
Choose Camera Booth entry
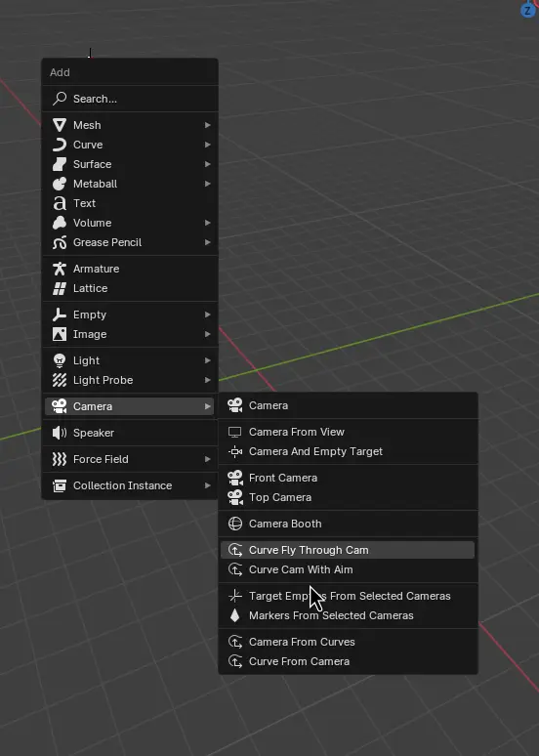coord(348,524)
